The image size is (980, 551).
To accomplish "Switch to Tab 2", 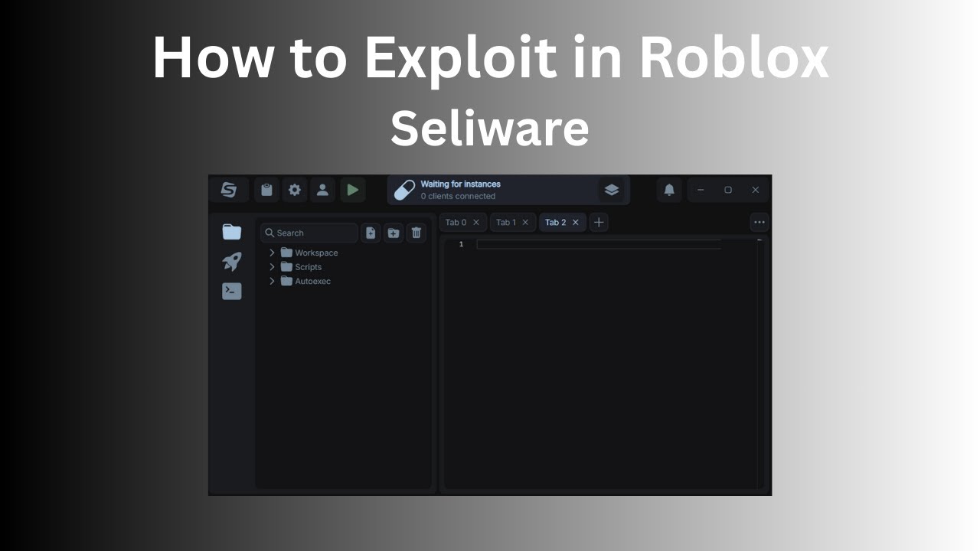I will pos(556,223).
